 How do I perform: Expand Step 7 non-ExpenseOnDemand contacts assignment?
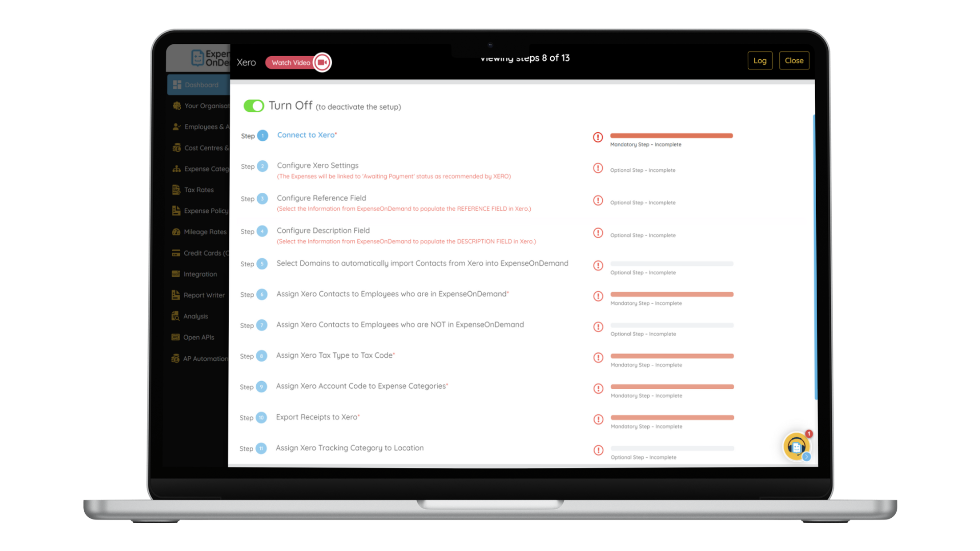pos(400,324)
